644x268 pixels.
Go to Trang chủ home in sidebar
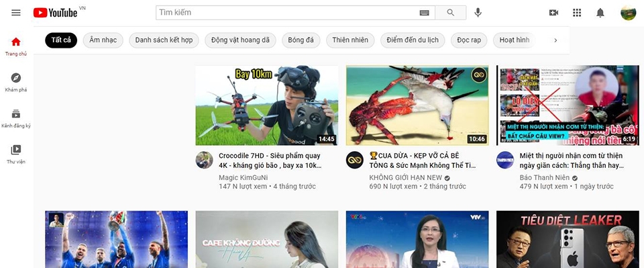click(x=16, y=46)
